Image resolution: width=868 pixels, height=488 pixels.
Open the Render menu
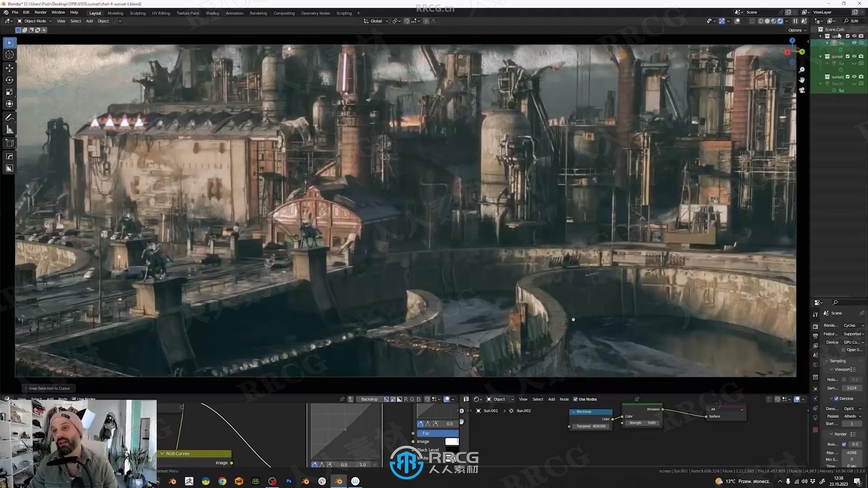coord(40,13)
